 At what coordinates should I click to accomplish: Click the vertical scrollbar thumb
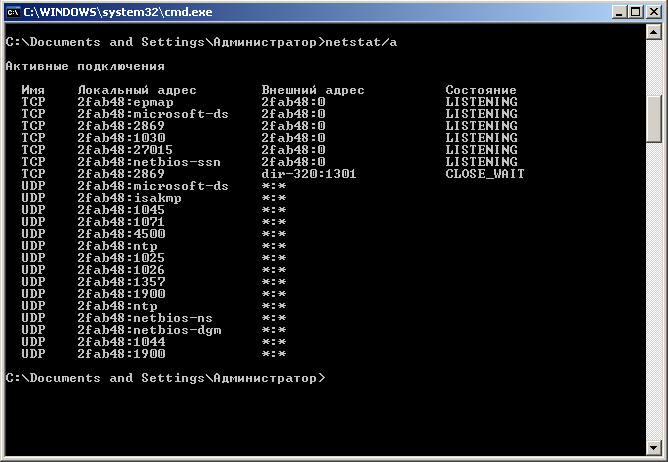(x=655, y=120)
